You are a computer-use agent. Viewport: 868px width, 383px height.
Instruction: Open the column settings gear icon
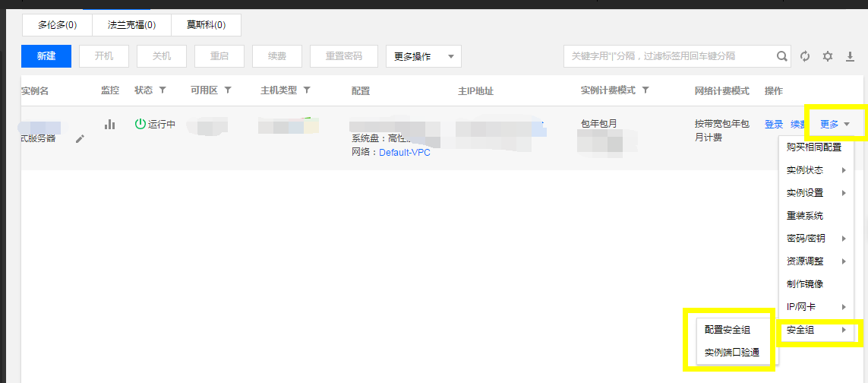coord(828,56)
